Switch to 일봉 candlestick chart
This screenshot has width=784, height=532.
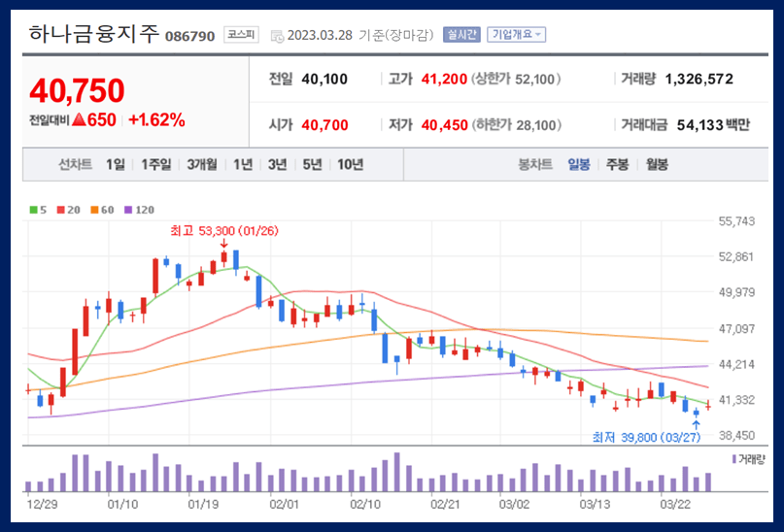point(578,164)
